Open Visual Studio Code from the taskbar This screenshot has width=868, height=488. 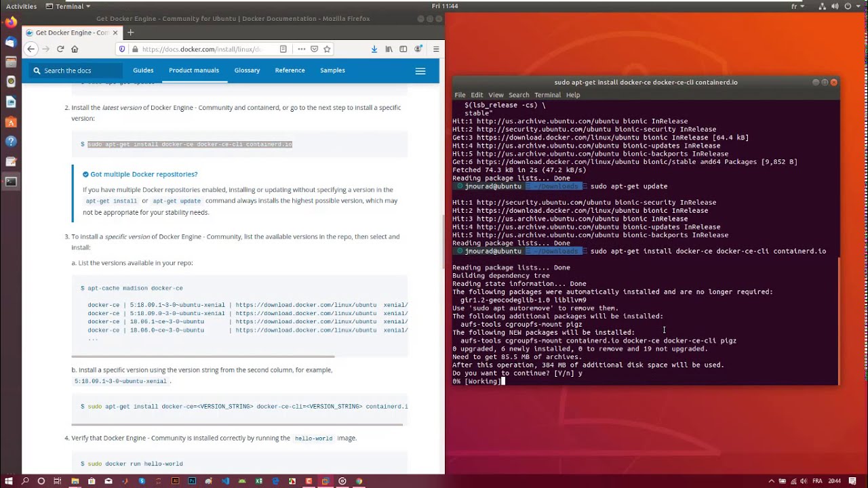225,481
